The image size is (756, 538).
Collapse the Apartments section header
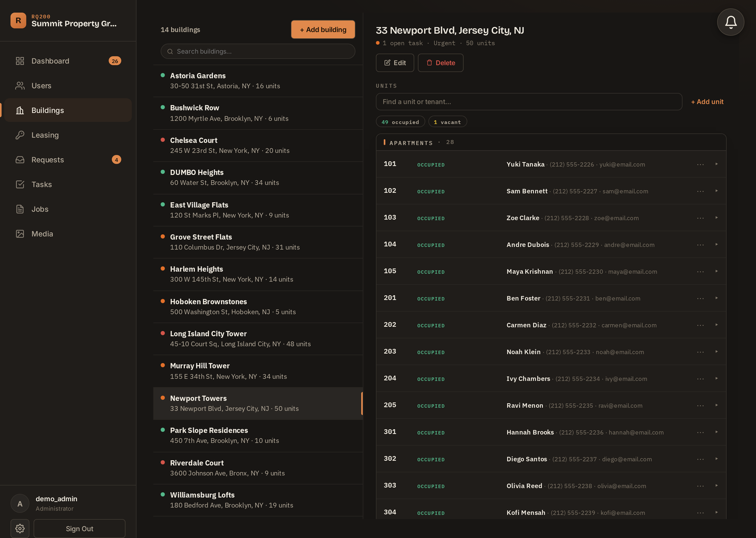pyautogui.click(x=551, y=142)
